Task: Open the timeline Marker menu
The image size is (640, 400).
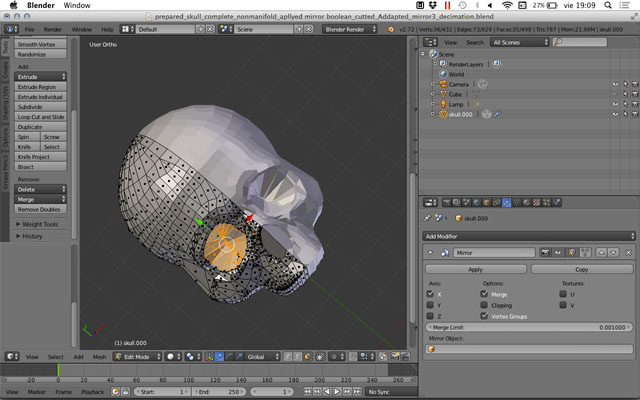Action: click(x=37, y=392)
